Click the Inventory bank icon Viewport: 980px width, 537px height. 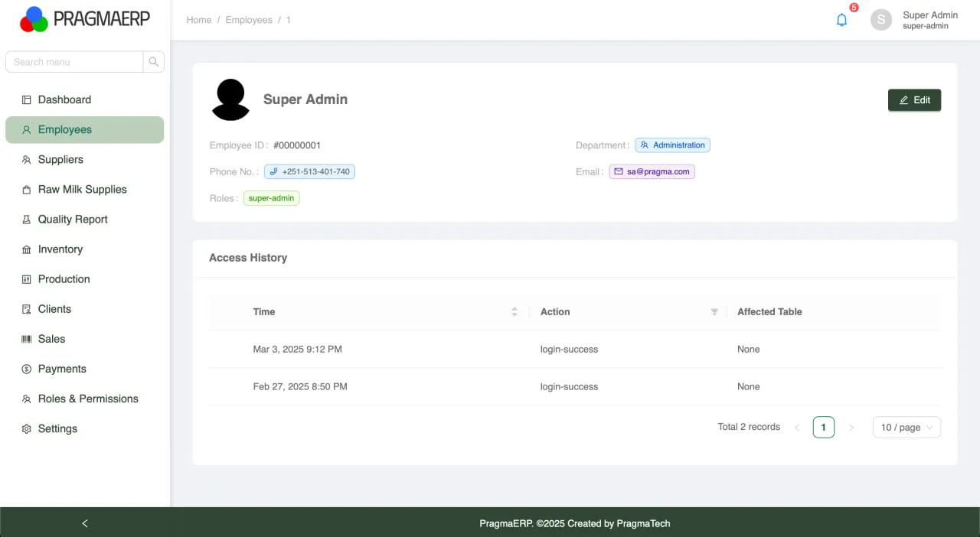click(27, 249)
